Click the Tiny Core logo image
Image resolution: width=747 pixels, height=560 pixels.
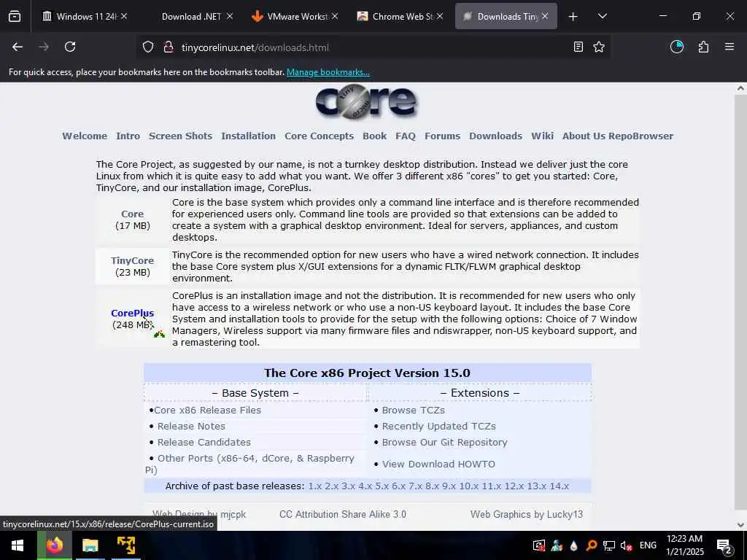coord(366,101)
